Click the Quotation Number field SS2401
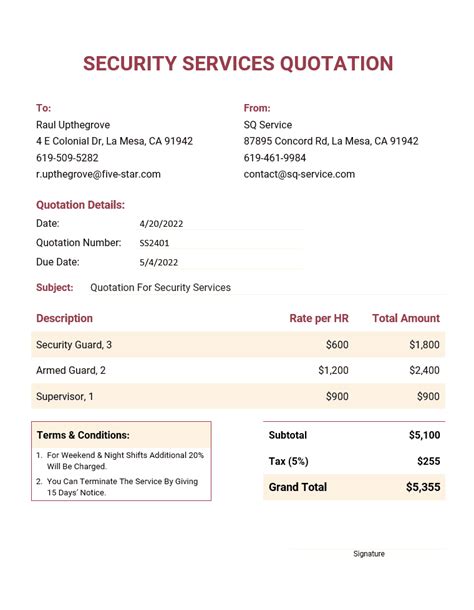 click(221, 243)
